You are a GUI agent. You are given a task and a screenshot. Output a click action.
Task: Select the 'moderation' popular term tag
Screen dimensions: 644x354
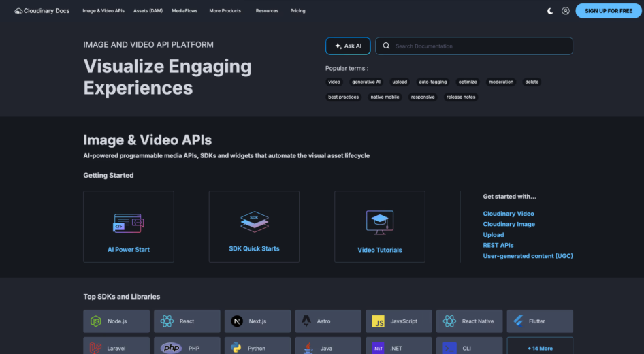500,82
